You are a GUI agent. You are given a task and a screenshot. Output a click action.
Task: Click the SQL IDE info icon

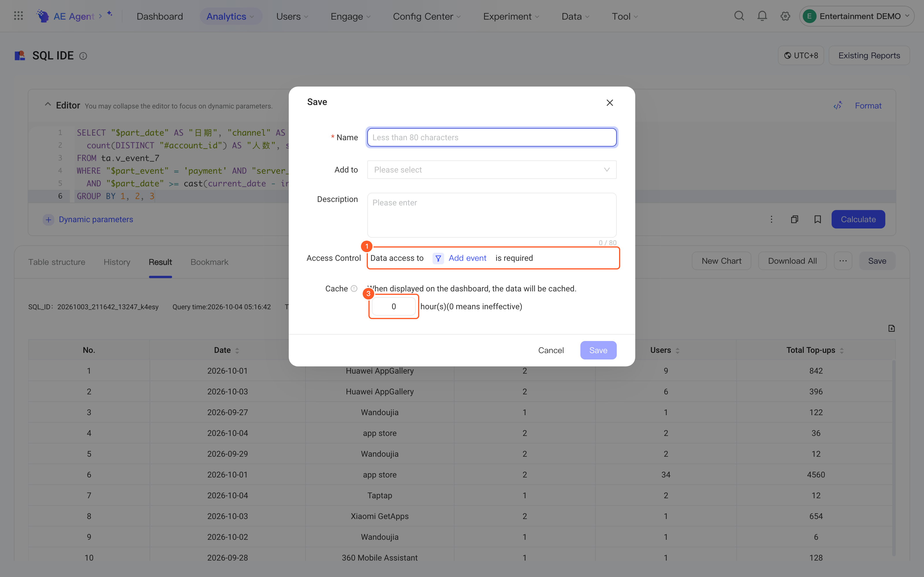83,56
